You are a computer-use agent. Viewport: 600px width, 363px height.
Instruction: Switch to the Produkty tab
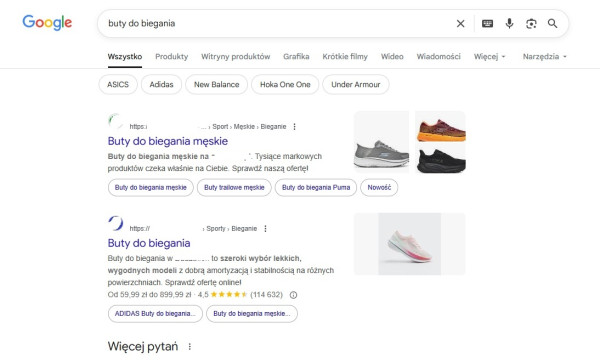point(171,57)
